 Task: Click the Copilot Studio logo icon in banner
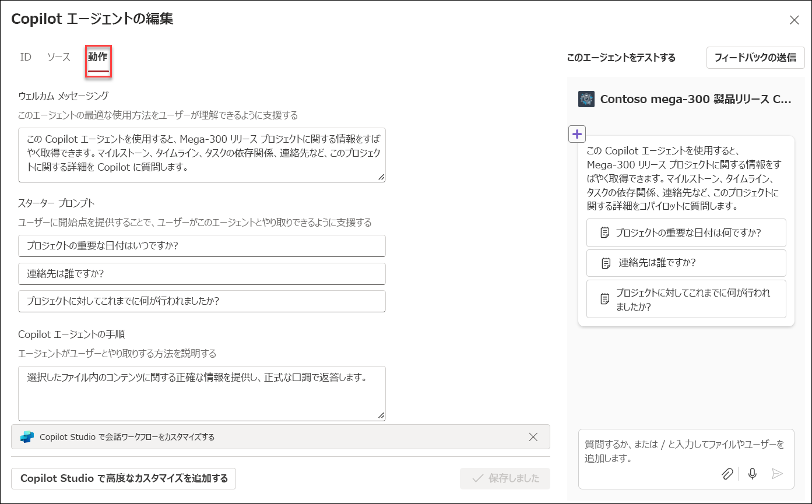pyautogui.click(x=27, y=437)
